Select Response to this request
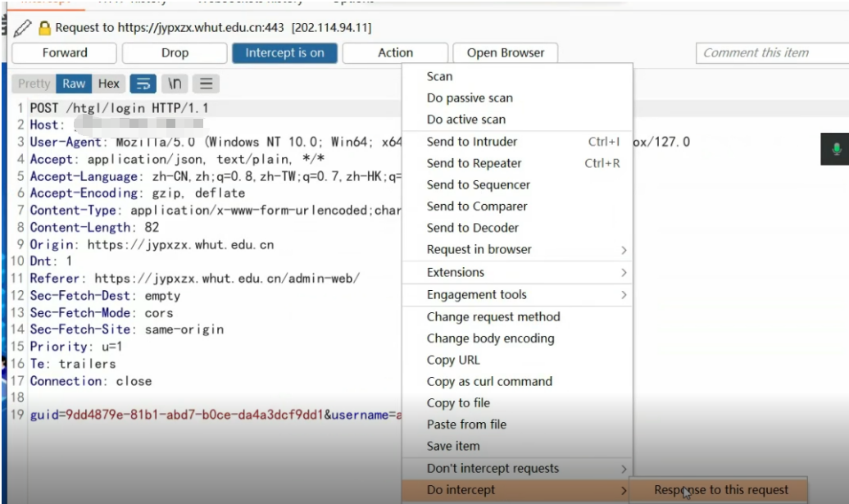Image resolution: width=849 pixels, height=504 pixels. coord(720,490)
